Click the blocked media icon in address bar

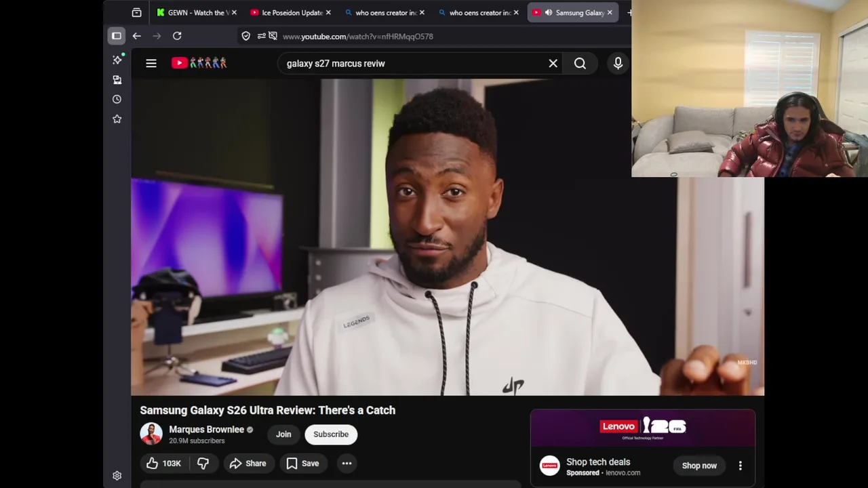(x=273, y=36)
